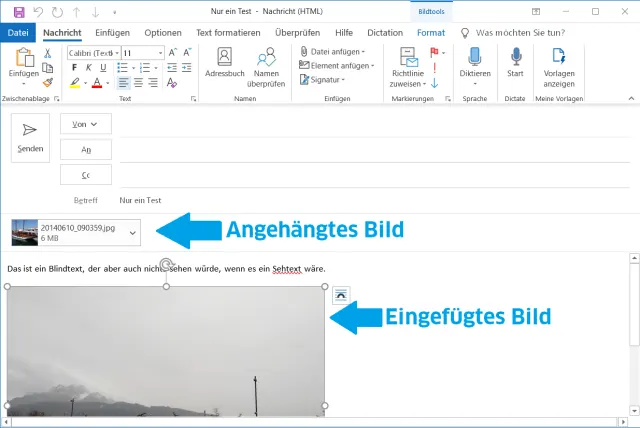The height and width of the screenshot is (428, 640).
Task: Go to next item arrow
Action: click(96, 12)
